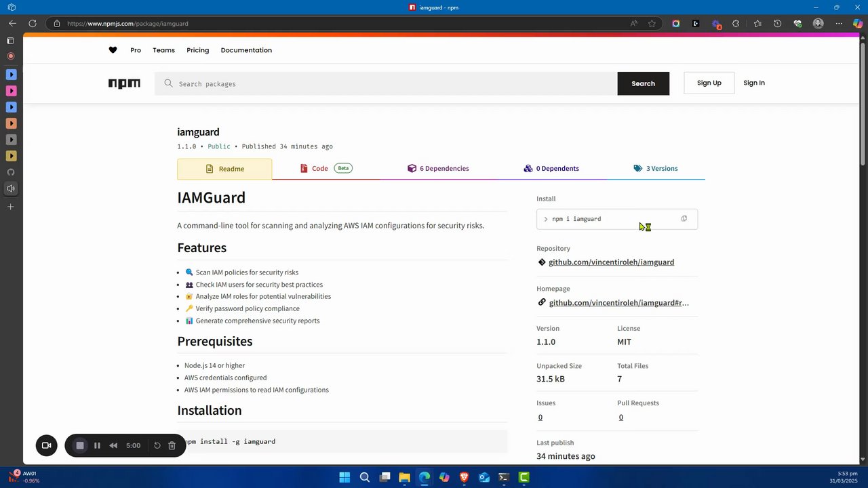
Task: Open the Teams menu item
Action: 163,50
